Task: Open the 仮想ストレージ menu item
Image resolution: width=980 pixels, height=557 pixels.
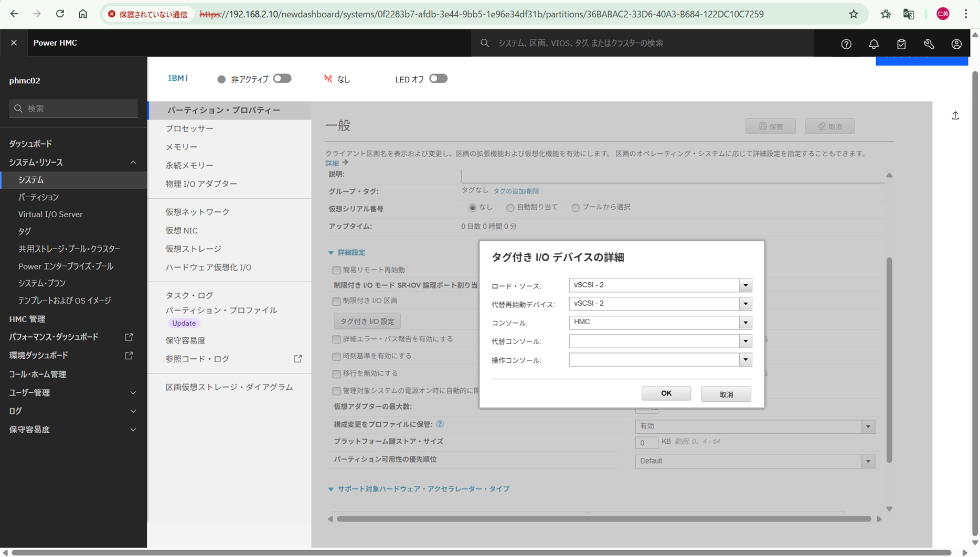Action: 194,249
